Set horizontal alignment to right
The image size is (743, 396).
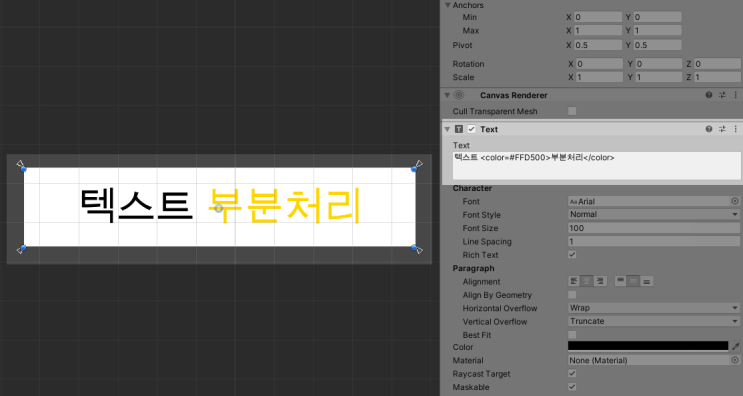600,281
